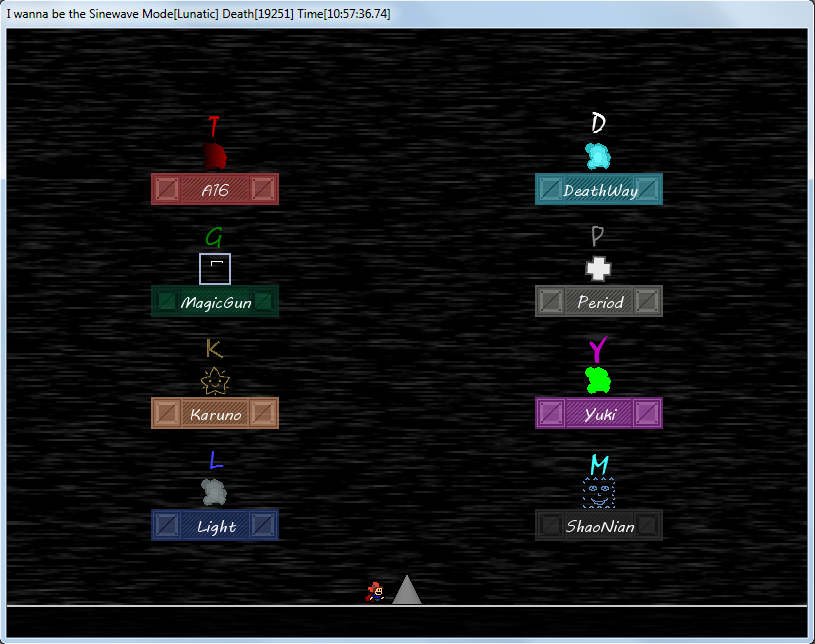Image resolution: width=815 pixels, height=644 pixels.
Task: Click the blue dotted face above ShaoNian
Action: (599, 493)
